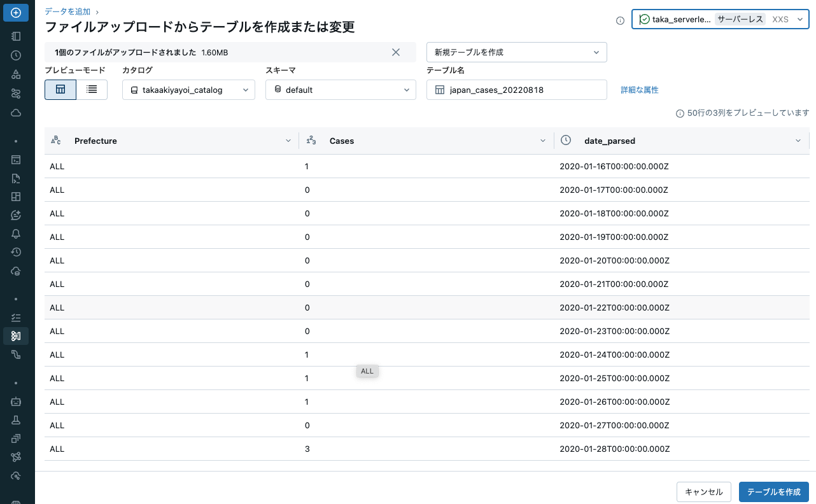Click the ABC string-type icon on Prefecture column
The height and width of the screenshot is (504, 816).
click(55, 141)
